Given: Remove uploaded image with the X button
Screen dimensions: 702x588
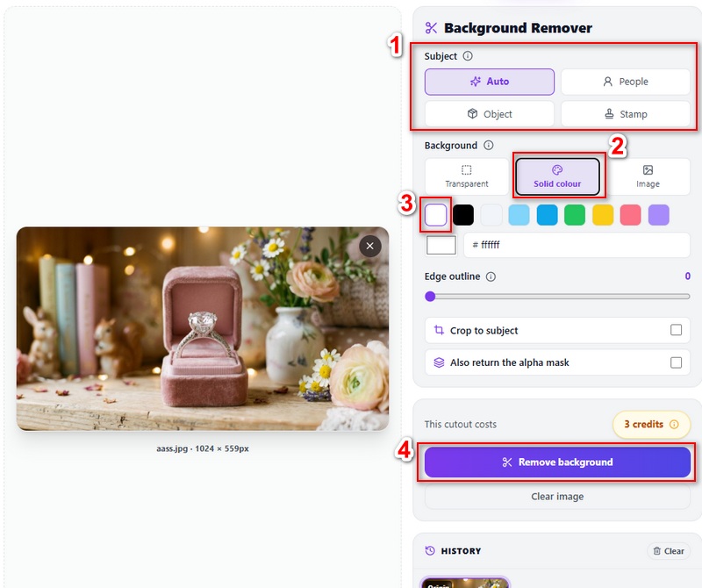Looking at the screenshot, I should (x=369, y=246).
